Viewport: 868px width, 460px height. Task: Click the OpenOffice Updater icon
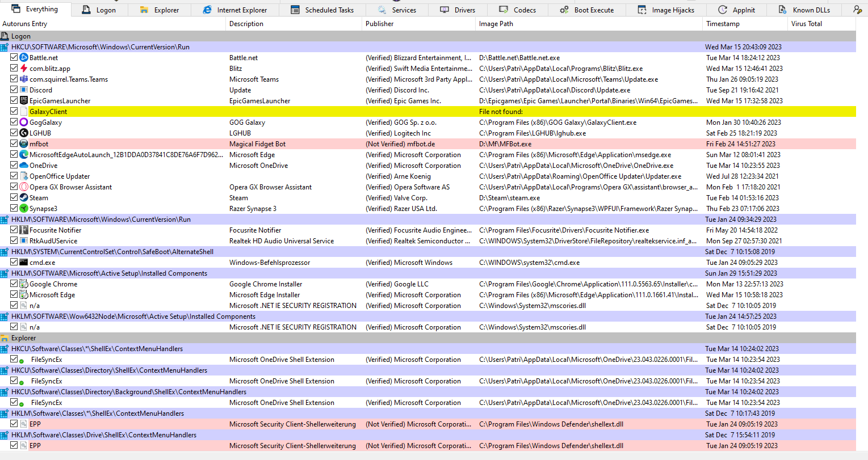24,176
